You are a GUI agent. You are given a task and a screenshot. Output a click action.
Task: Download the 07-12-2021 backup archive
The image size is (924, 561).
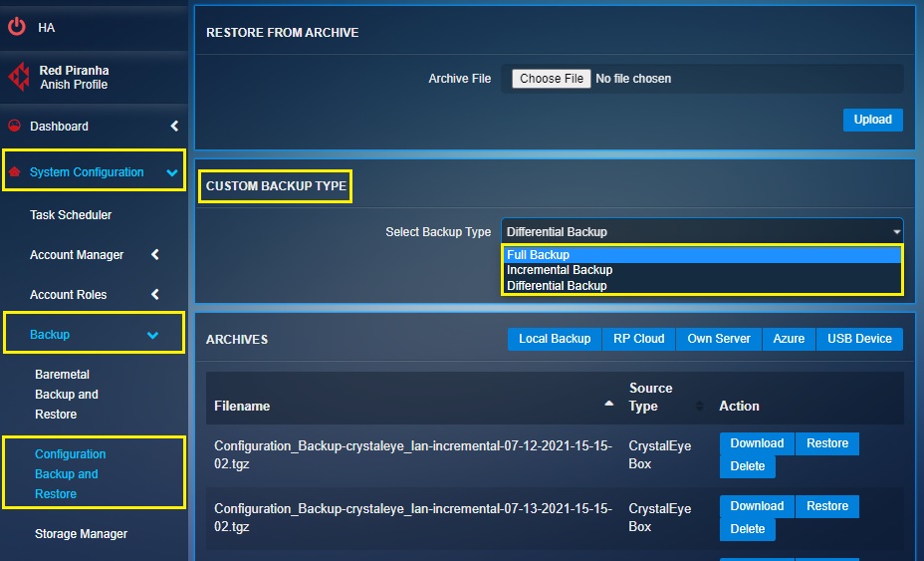pyautogui.click(x=757, y=443)
